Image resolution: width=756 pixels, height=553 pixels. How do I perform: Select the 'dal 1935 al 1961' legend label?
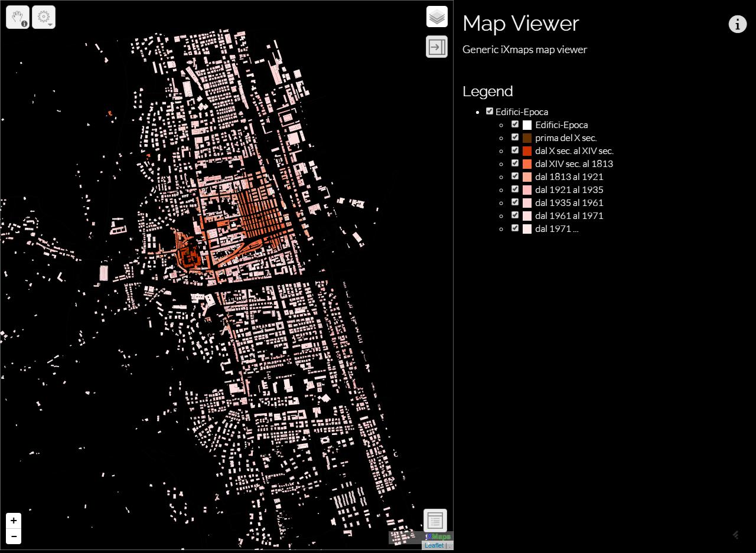pyautogui.click(x=569, y=202)
